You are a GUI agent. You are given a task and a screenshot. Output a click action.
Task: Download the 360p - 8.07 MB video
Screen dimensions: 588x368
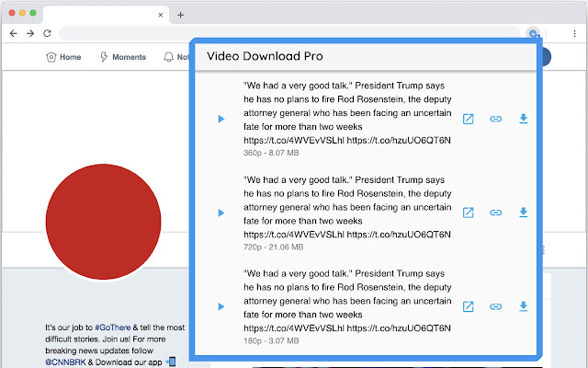click(524, 119)
